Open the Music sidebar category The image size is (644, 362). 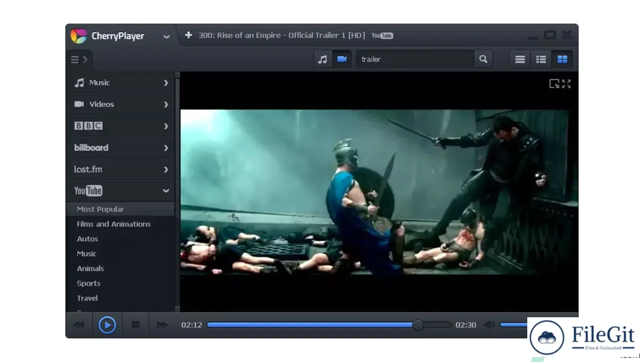pyautogui.click(x=120, y=83)
